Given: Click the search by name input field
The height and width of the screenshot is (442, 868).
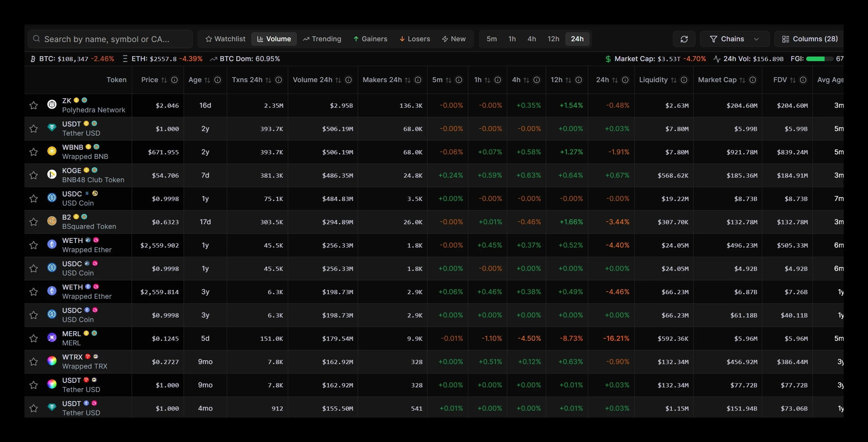Looking at the screenshot, I should pos(110,39).
